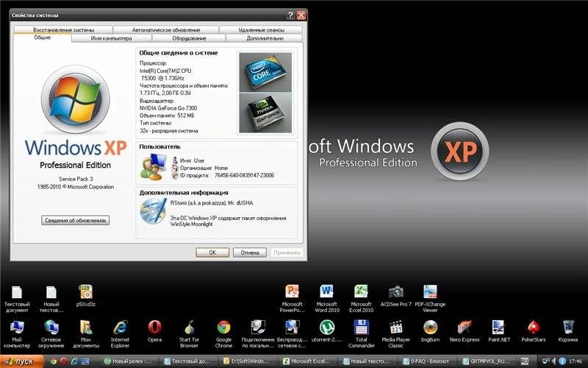Click Intel Core 2 processor badge image

coord(265,72)
